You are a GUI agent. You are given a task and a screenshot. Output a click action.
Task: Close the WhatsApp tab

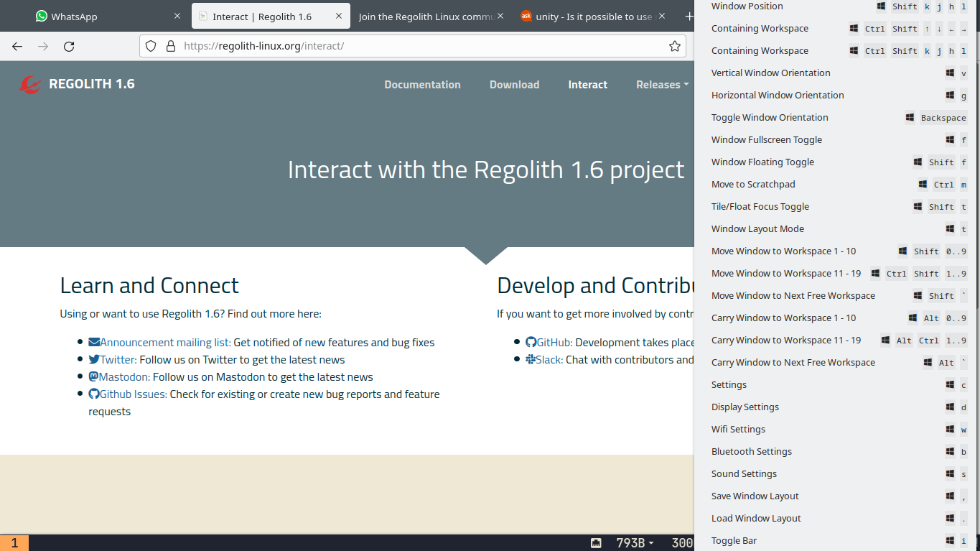point(177,16)
